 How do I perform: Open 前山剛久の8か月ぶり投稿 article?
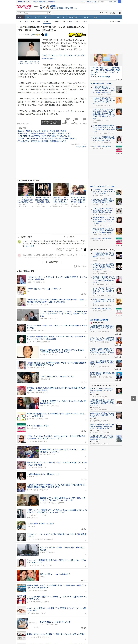click(x=57, y=327)
